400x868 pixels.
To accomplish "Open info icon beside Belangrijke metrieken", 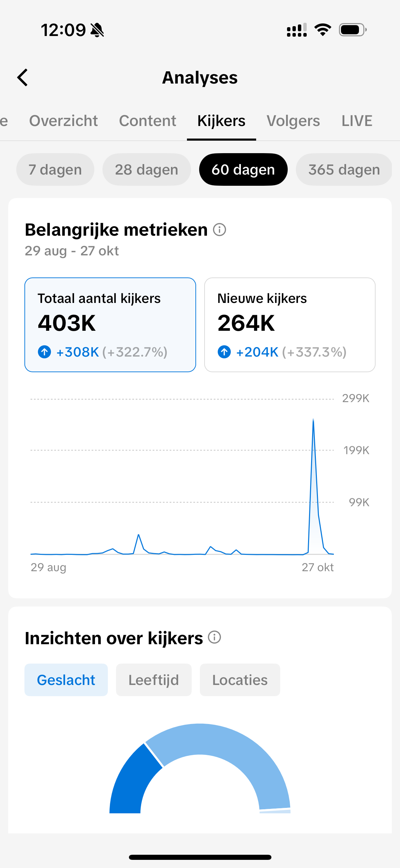I will 220,230.
